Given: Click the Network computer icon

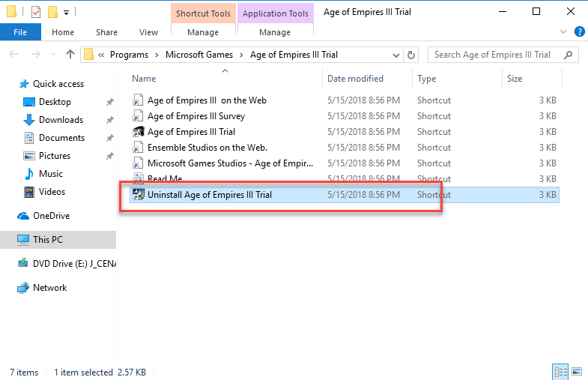Looking at the screenshot, I should (23, 288).
